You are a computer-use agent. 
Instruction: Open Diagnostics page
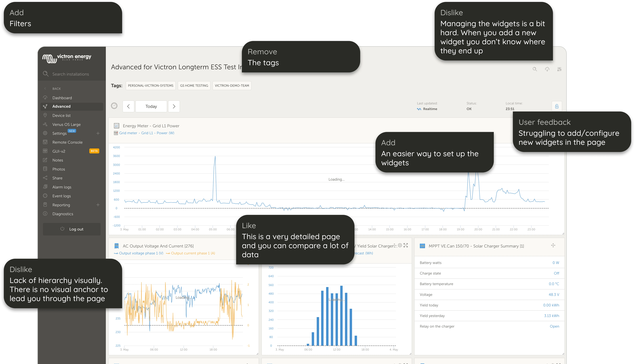(63, 214)
